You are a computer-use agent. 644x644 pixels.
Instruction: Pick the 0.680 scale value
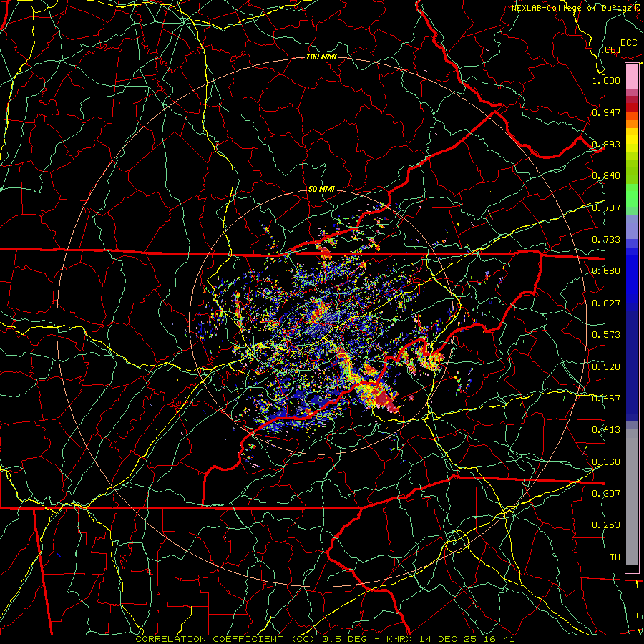coord(606,271)
